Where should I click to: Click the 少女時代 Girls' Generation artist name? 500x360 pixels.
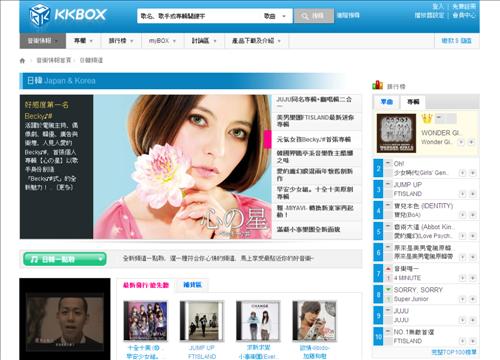pyautogui.click(x=420, y=173)
